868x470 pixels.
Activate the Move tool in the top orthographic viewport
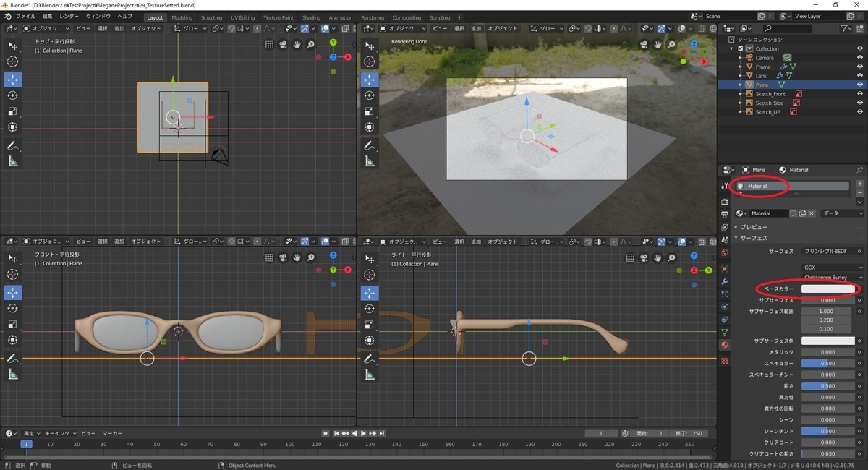coord(12,80)
